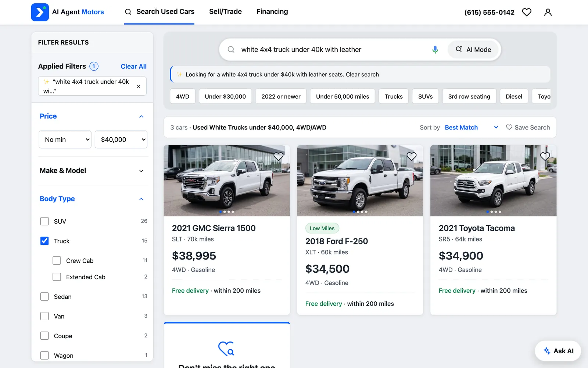
Task: Toggle AI Mode in the search bar
Action: click(x=473, y=49)
